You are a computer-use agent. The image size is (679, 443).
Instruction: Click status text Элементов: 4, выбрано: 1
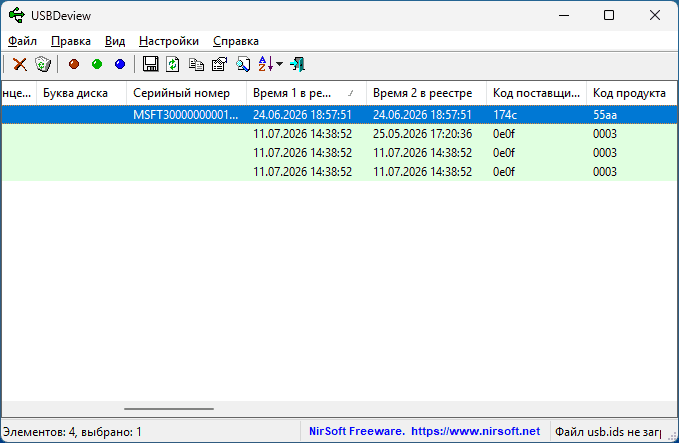click(x=72, y=432)
